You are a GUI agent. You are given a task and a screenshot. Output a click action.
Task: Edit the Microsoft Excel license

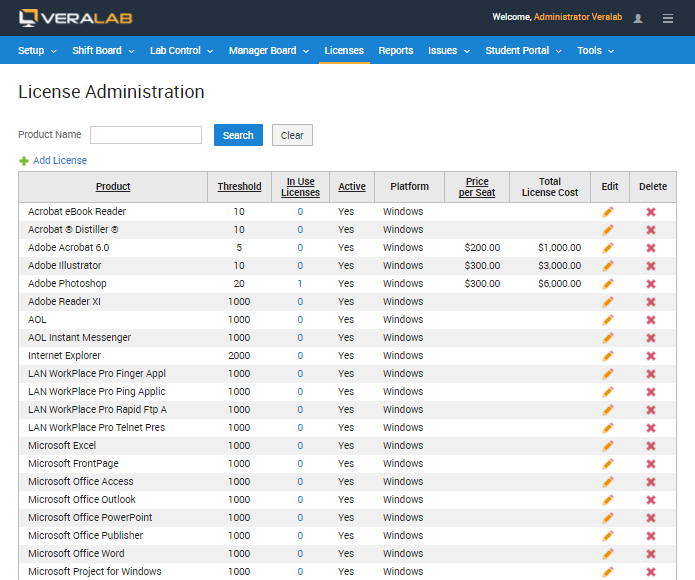[608, 446]
